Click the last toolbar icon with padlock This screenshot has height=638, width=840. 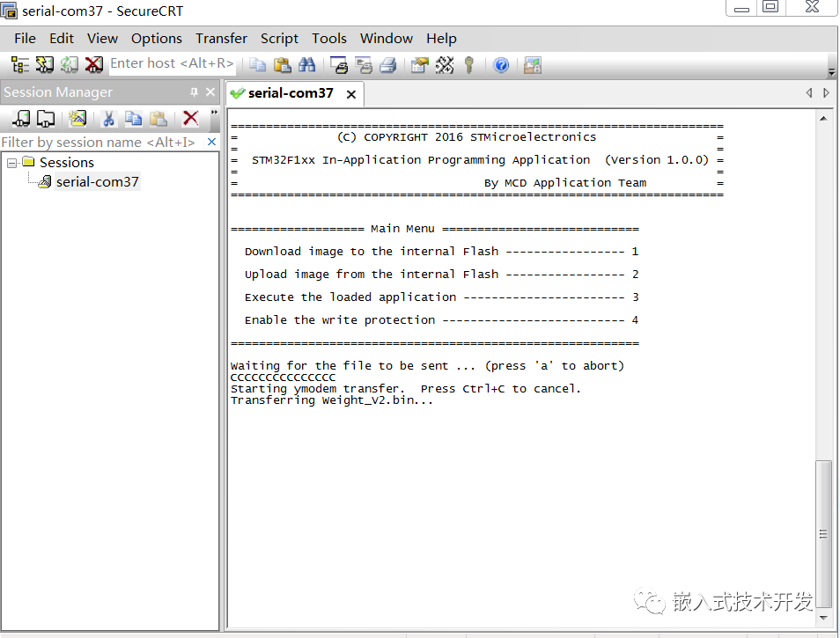tap(533, 65)
